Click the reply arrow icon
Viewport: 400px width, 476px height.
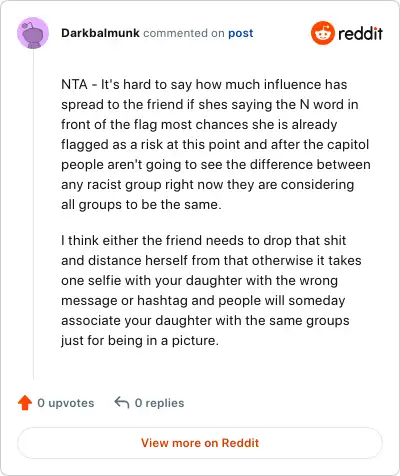[x=122, y=402]
